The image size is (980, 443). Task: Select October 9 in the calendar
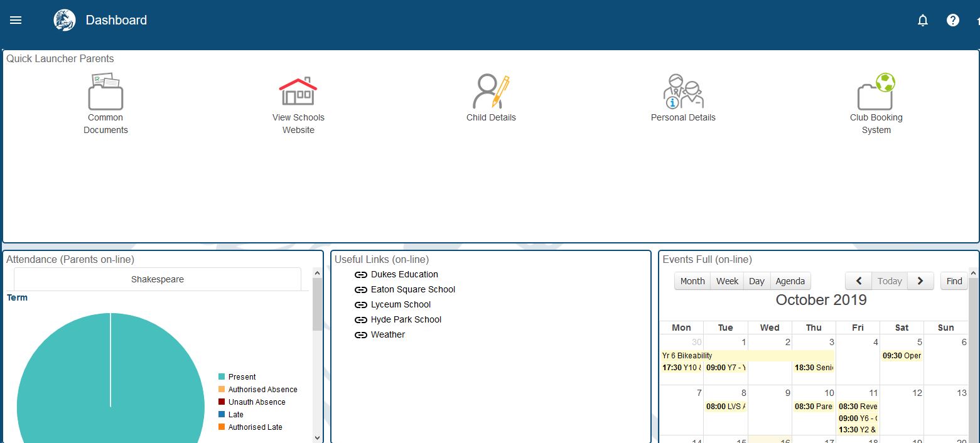[x=787, y=393]
